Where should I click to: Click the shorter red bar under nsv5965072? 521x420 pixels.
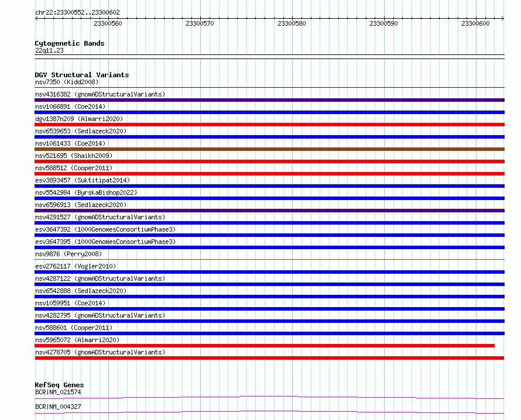coord(265,346)
